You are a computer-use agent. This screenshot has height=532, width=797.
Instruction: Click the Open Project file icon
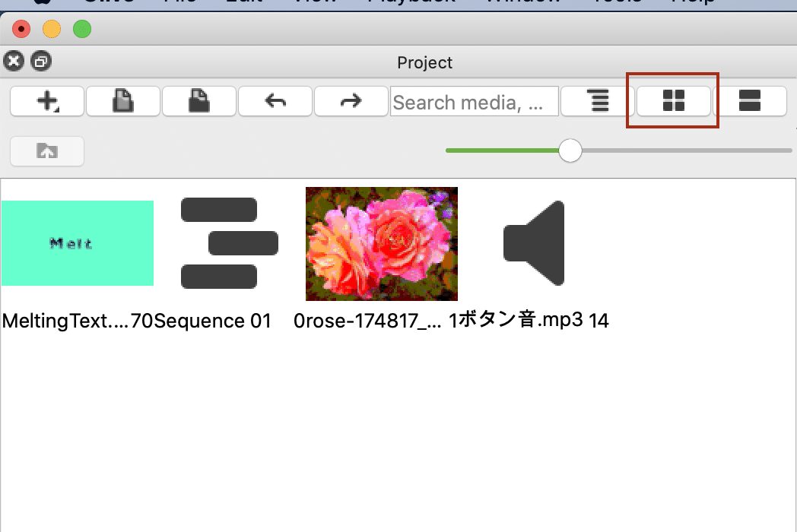123,101
